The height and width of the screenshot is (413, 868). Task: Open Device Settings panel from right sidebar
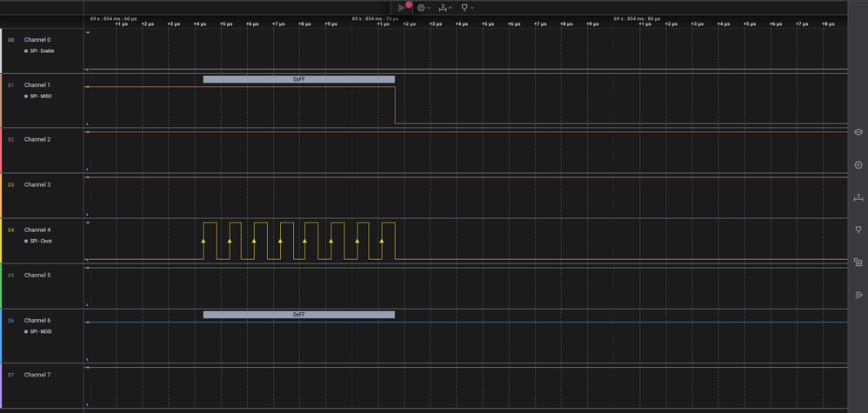click(858, 132)
